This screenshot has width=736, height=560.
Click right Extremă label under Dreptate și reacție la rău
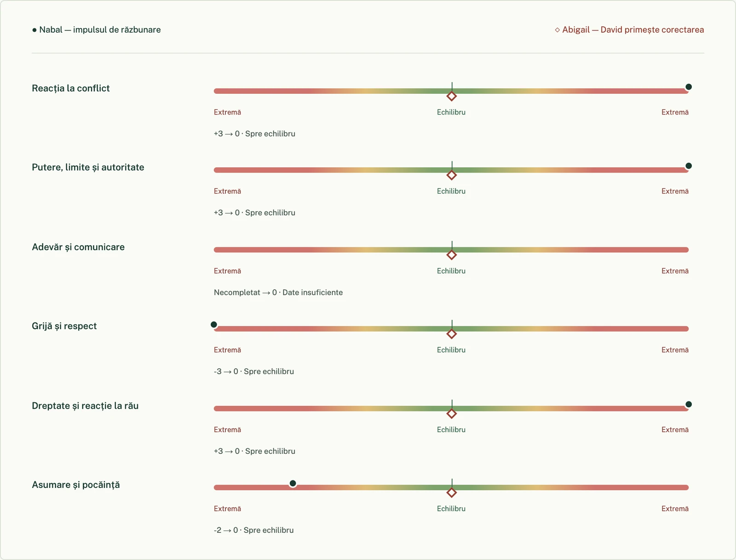[x=675, y=430]
